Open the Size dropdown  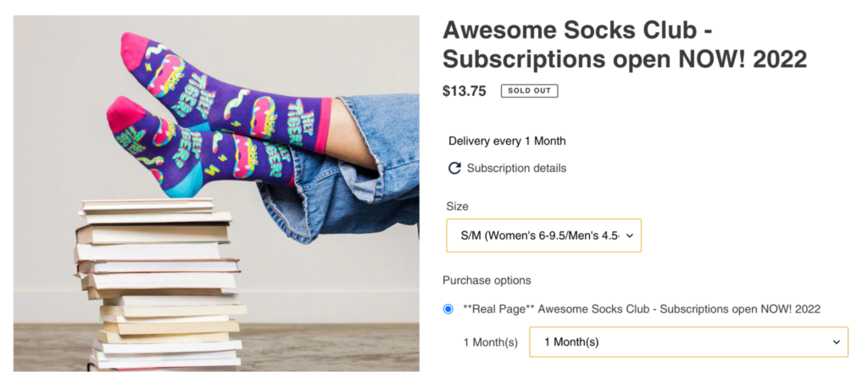(542, 236)
